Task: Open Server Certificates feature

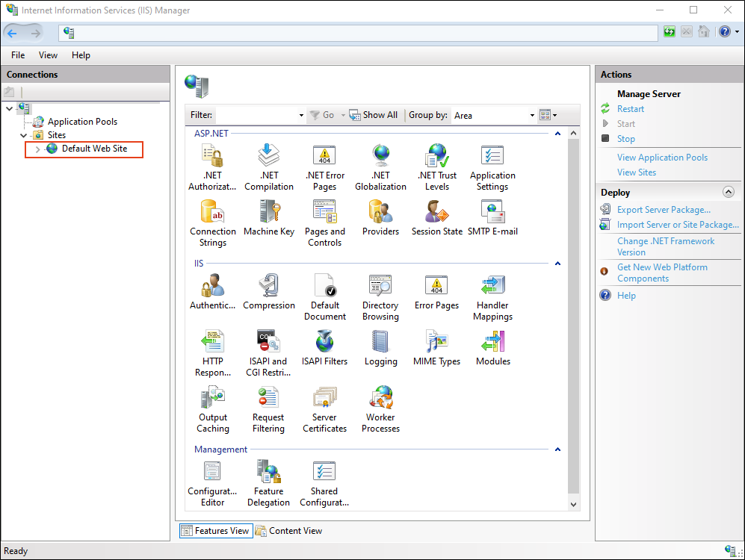Action: point(324,410)
